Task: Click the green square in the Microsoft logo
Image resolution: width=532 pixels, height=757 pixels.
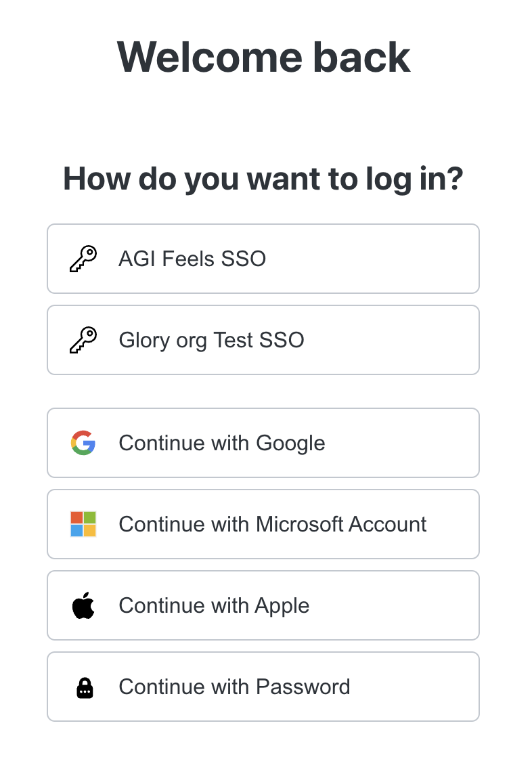Action: [x=89, y=518]
